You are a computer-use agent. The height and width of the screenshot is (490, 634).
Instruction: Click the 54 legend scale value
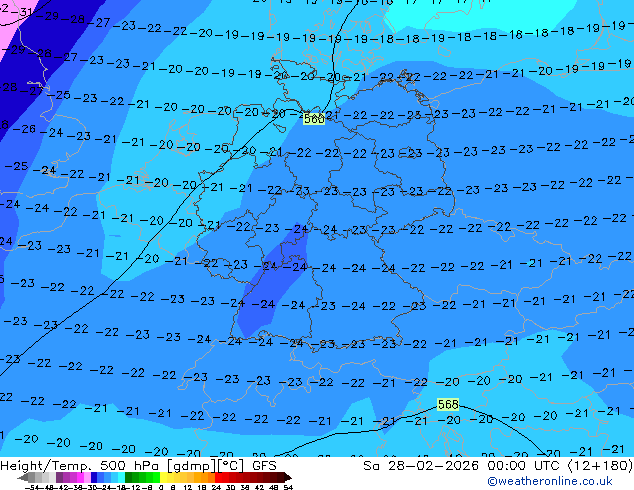pos(288,487)
